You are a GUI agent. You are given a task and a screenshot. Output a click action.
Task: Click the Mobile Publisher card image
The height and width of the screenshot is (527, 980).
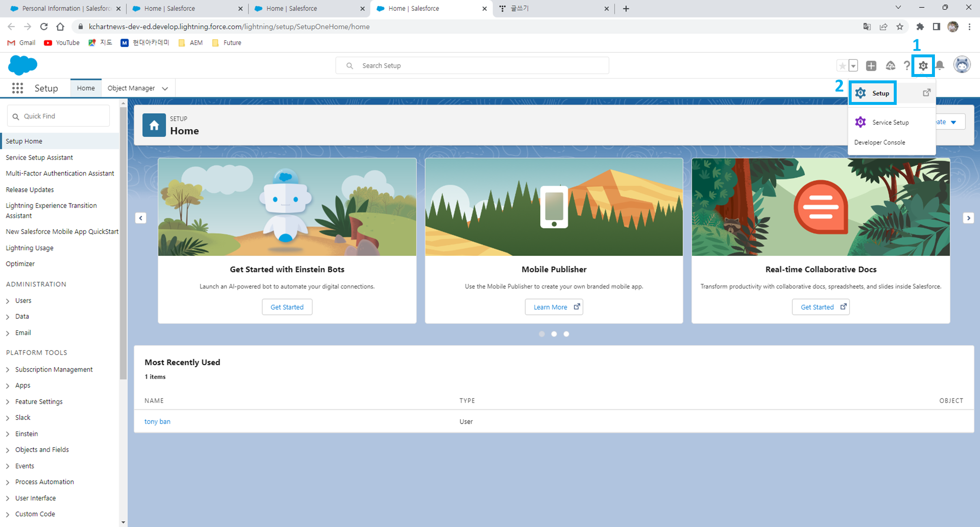(x=554, y=207)
